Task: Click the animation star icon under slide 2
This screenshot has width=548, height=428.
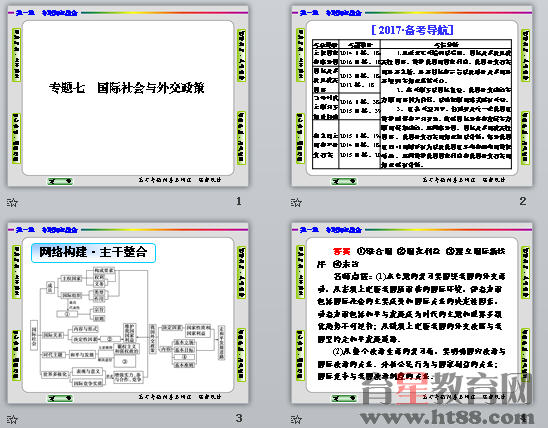Action: click(296, 202)
